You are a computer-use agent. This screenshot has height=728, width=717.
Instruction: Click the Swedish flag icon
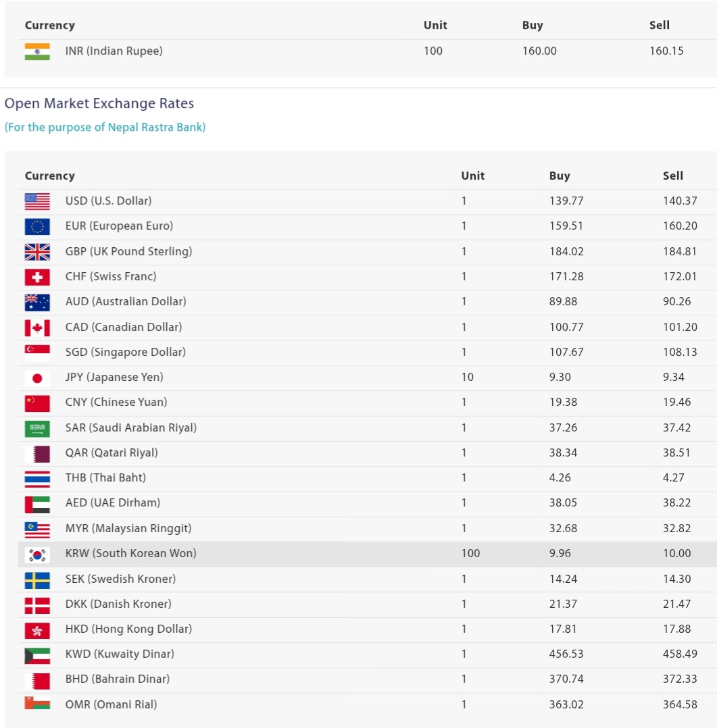(x=37, y=579)
